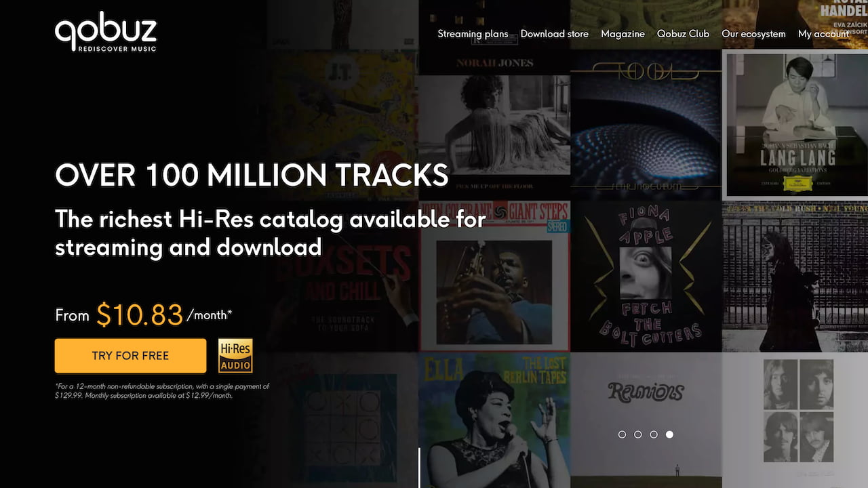Click the Reunions album cover
Image resolution: width=868 pixels, height=488 pixels.
click(x=646, y=420)
